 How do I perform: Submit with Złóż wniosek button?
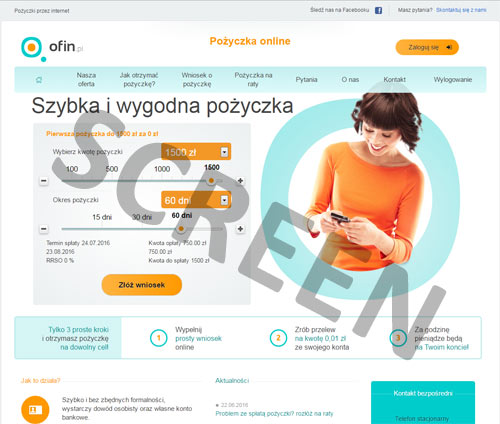[x=142, y=285]
